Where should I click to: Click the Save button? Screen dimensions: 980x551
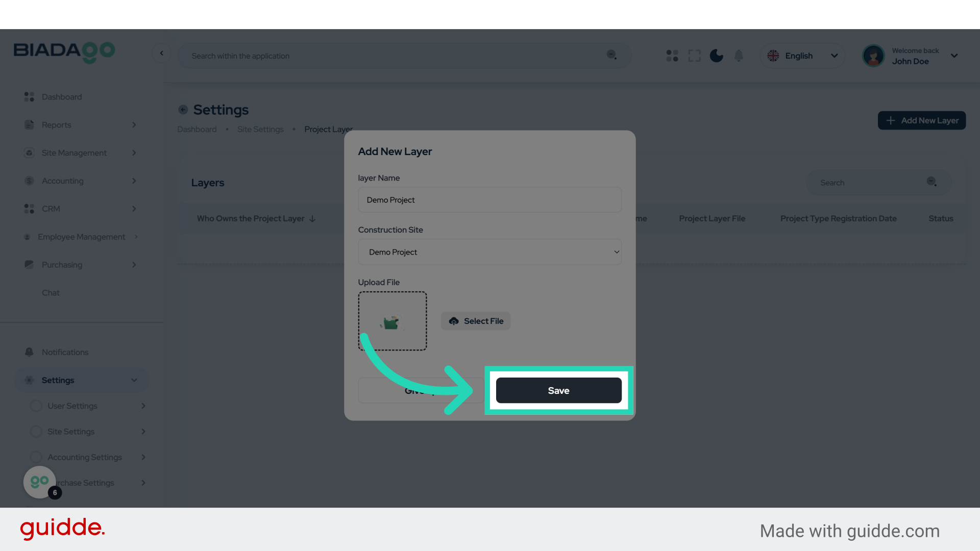(558, 390)
